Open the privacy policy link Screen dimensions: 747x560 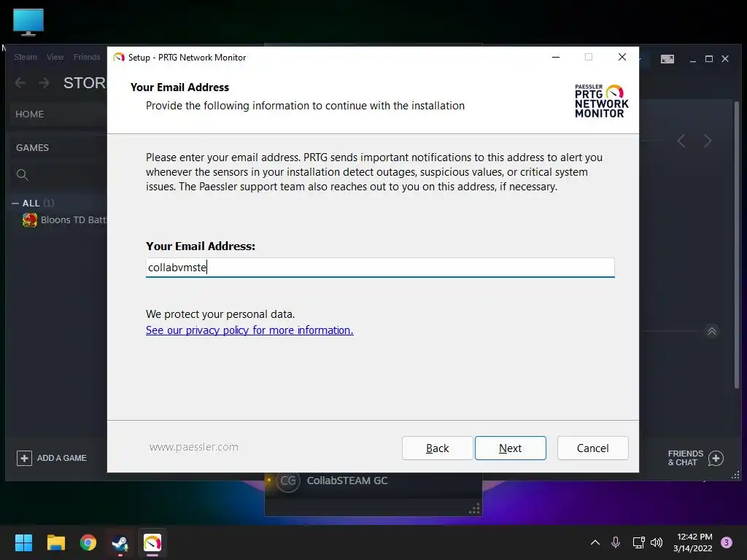pos(249,330)
